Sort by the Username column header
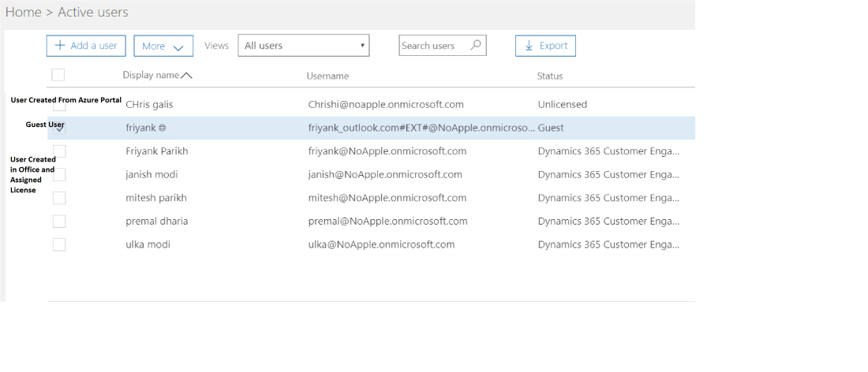This screenshot has height=372, width=868. point(327,76)
